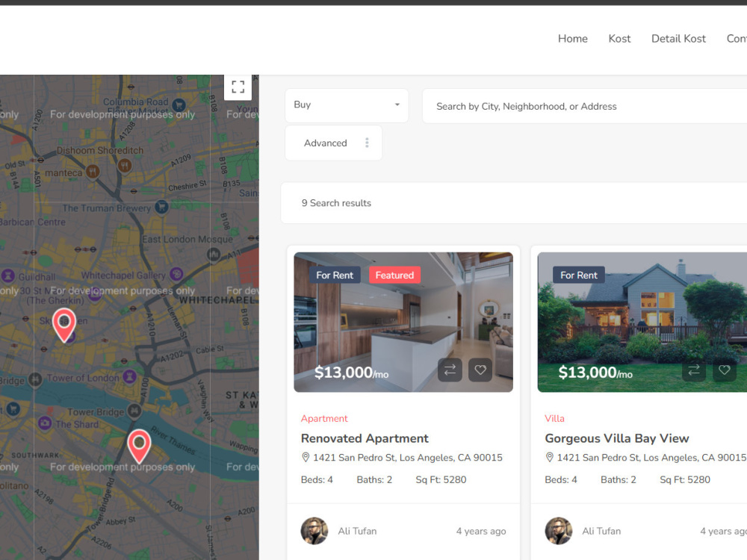Click the Featured badge on Renovated Apartment
The image size is (747, 560).
click(394, 276)
